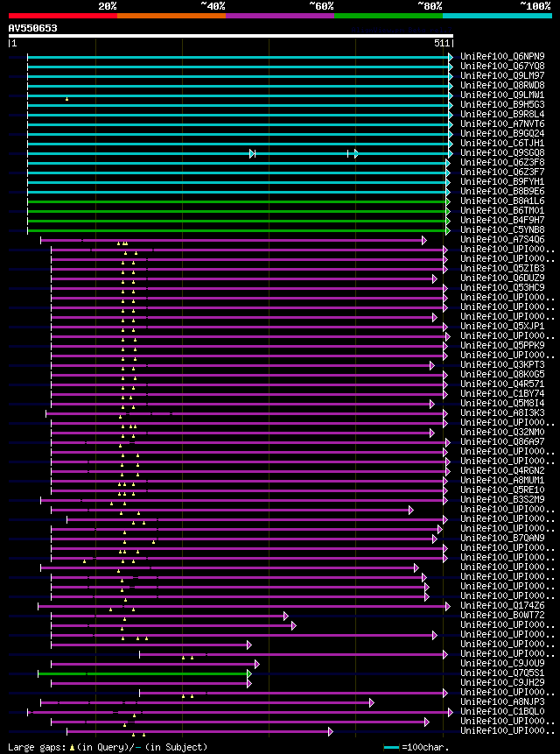The image size is (560, 754).
Task: Click the small cyan 100char scale bar
Action: (391, 747)
